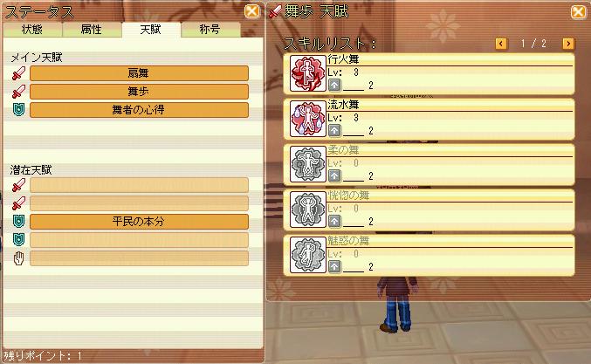591x364 pixels.
Task: Raise 魅惑の舞 level with the up arrow
Action: [x=334, y=267]
